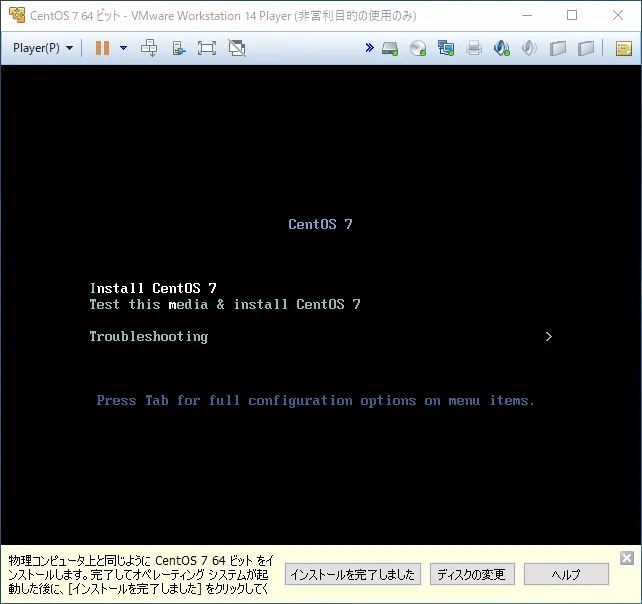Click the active sound card icon

pos(502,48)
